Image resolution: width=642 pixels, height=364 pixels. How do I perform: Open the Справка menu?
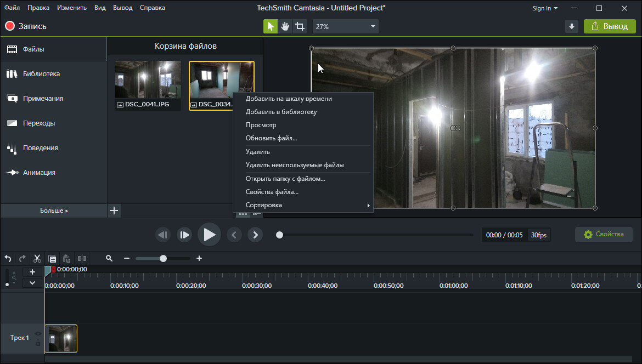click(x=152, y=8)
